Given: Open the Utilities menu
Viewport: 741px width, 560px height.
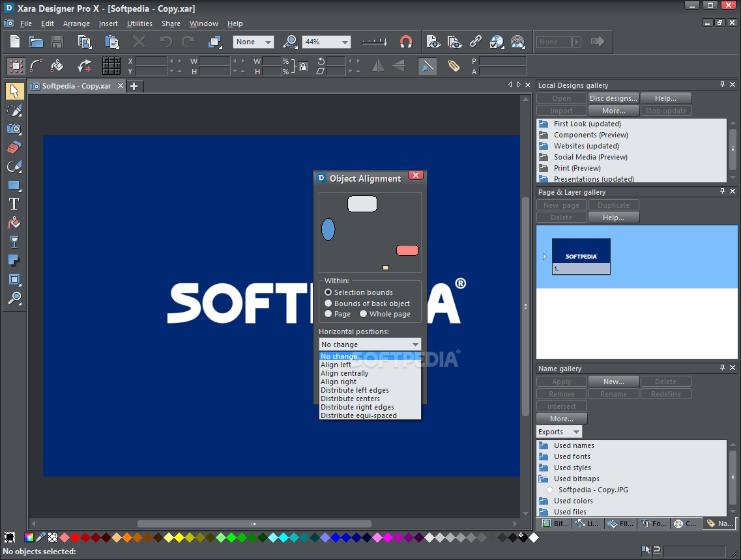Looking at the screenshot, I should pyautogui.click(x=139, y=23).
